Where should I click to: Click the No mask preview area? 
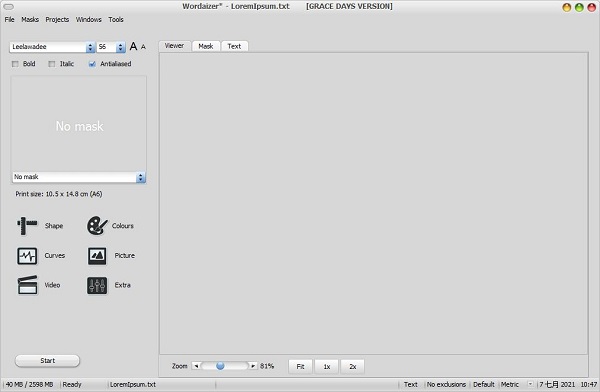point(79,124)
